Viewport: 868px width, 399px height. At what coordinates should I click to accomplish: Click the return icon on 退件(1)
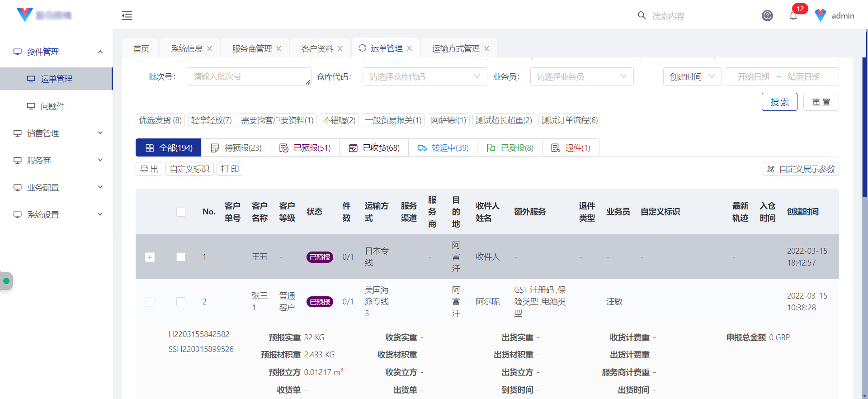coord(556,148)
